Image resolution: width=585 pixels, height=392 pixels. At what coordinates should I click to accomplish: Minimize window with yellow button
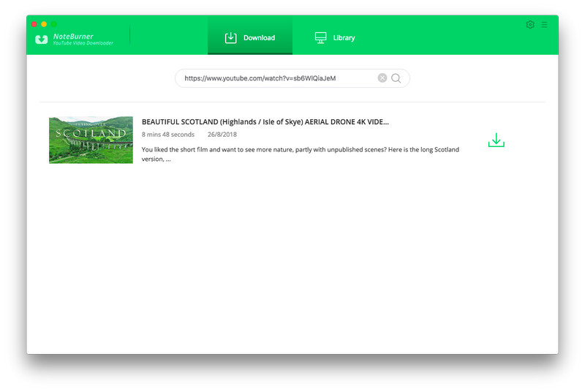pos(44,24)
